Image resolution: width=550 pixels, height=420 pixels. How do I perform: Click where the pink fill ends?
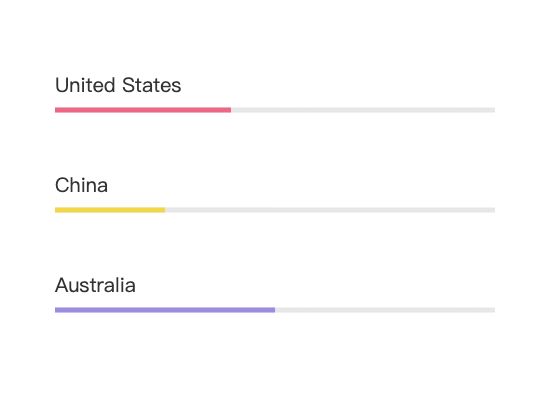tap(230, 110)
